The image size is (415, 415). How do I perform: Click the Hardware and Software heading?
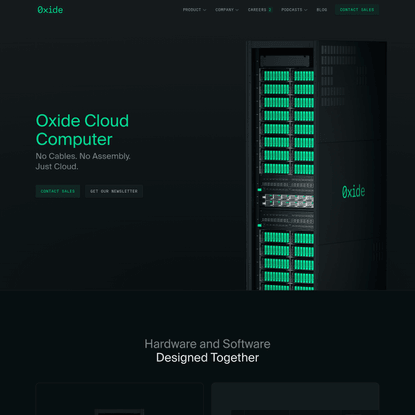point(207,344)
